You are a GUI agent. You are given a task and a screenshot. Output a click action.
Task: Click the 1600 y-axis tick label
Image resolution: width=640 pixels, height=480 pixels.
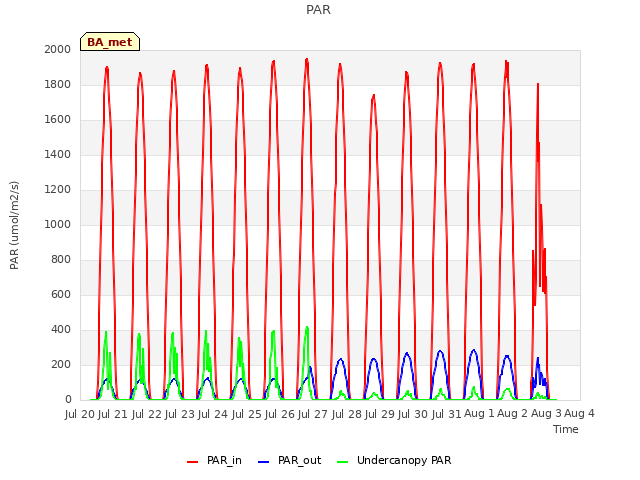tap(58, 120)
